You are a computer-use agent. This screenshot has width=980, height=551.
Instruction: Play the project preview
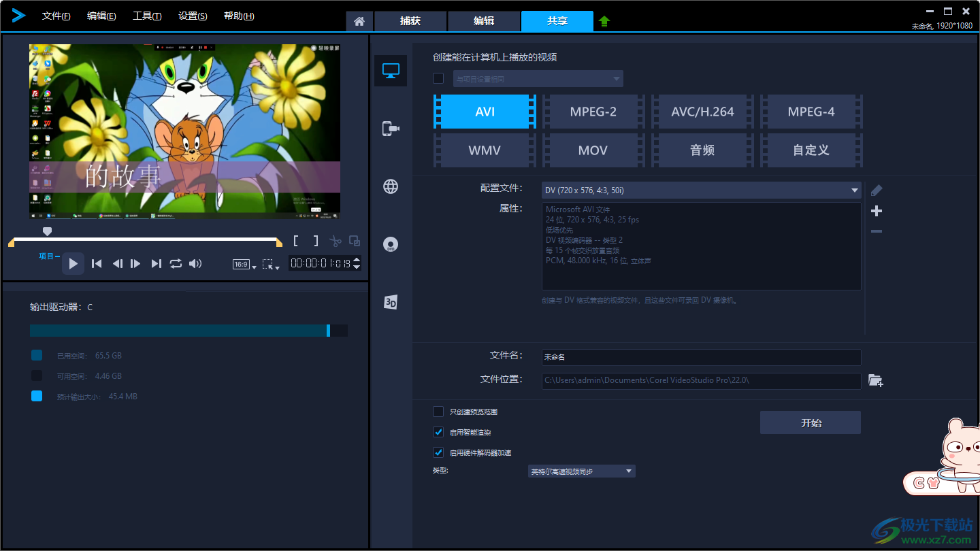coord(73,263)
